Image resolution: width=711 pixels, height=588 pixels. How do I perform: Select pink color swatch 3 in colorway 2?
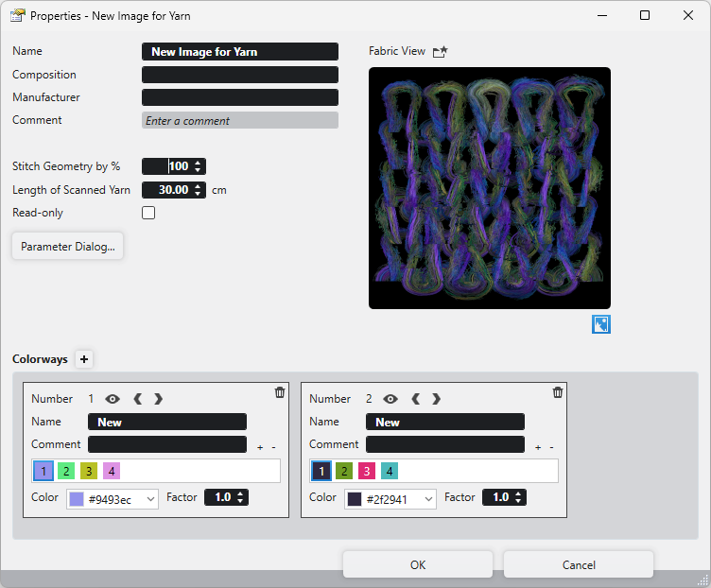(x=367, y=471)
